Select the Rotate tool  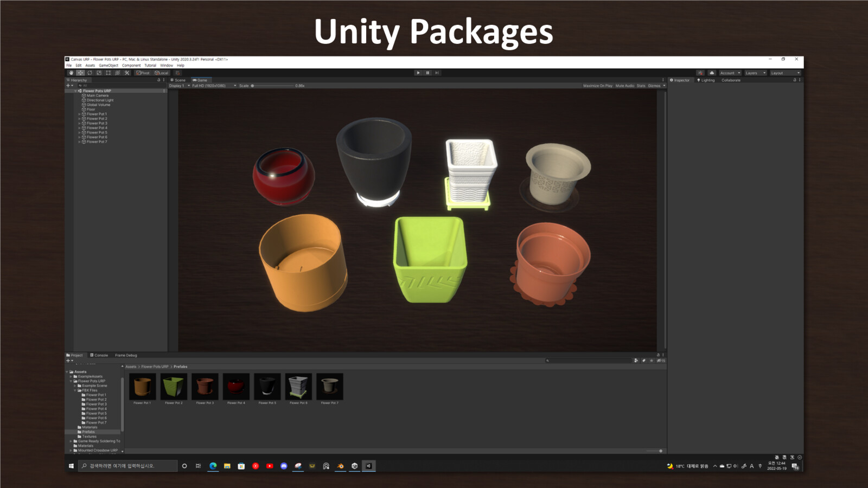click(x=90, y=73)
